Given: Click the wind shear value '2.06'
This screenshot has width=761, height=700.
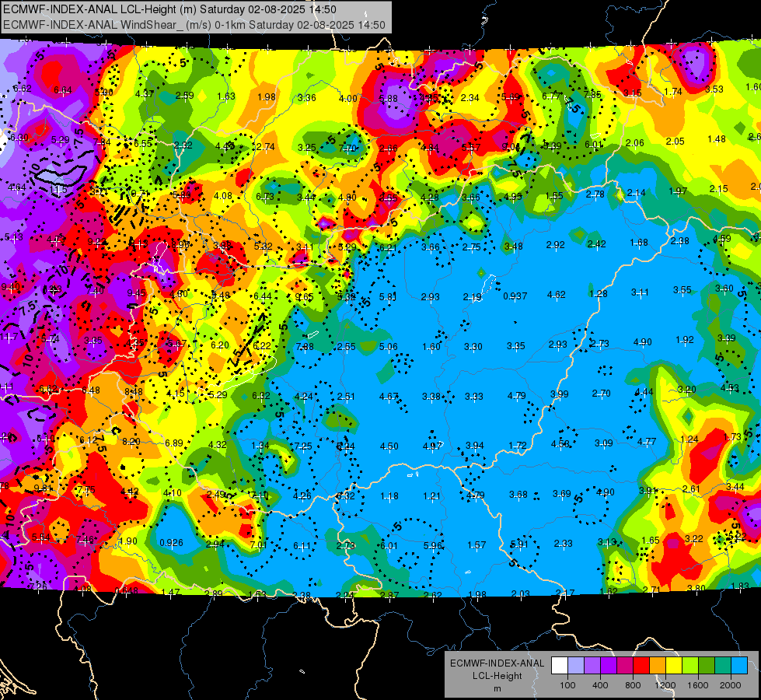Looking at the screenshot, I should 635,142.
